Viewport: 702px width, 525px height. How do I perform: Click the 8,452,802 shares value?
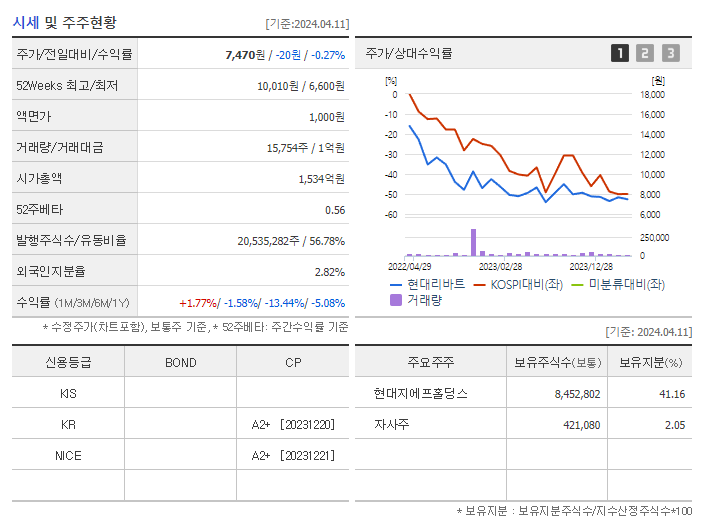[x=577, y=394]
